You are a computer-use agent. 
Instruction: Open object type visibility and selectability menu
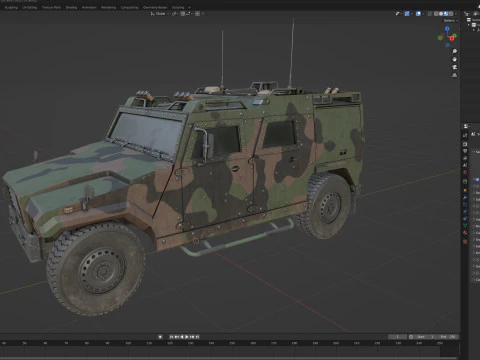[x=398, y=14]
